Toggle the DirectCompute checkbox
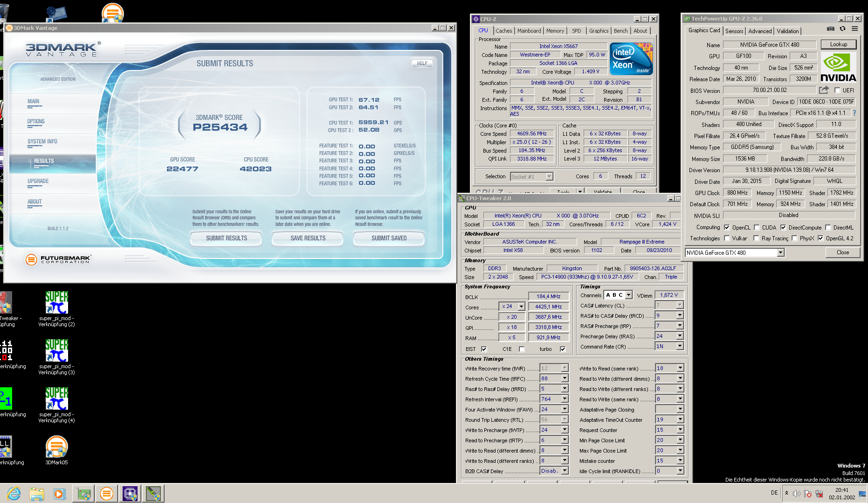The width and height of the screenshot is (868, 503). point(783,228)
